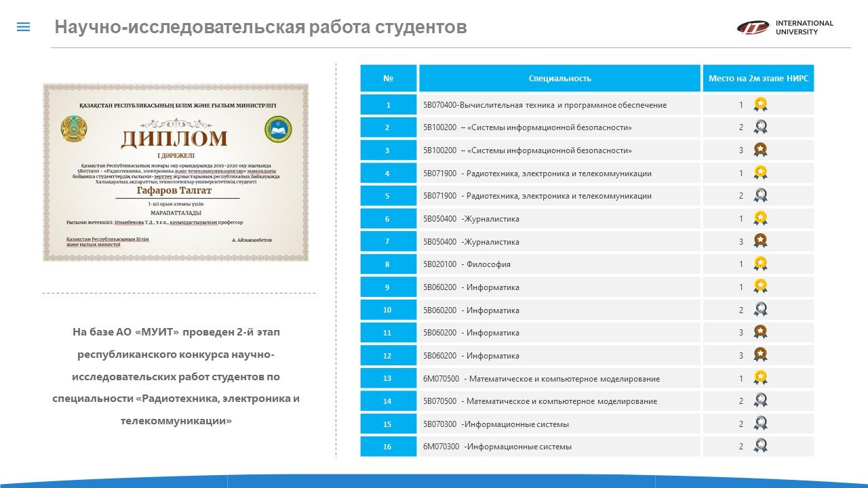
Task: Click gold medal icon in row 6
Action: (x=761, y=219)
